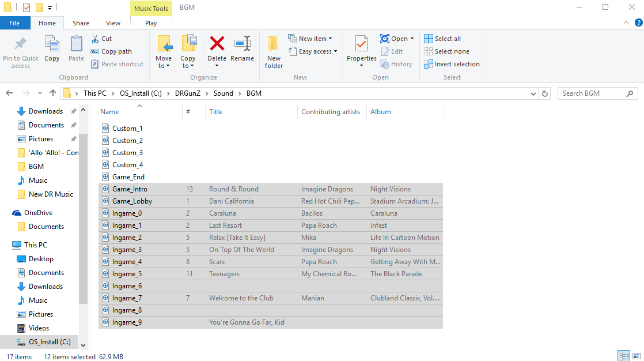The height and width of the screenshot is (361, 644).
Task: Click Select all
Action: (442, 39)
